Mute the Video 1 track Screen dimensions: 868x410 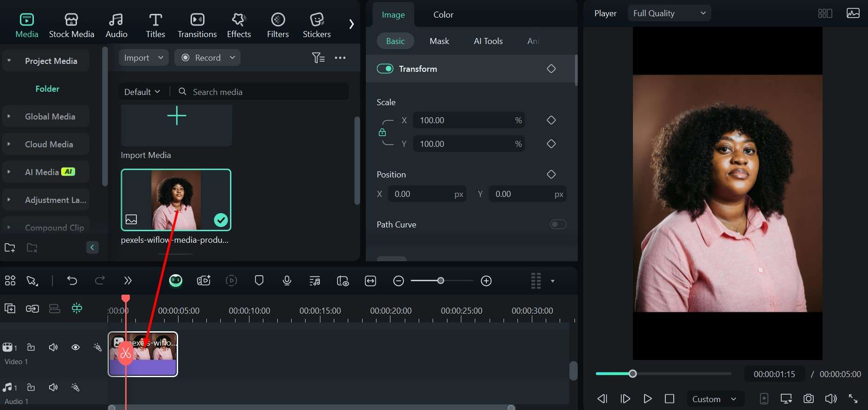pos(53,347)
